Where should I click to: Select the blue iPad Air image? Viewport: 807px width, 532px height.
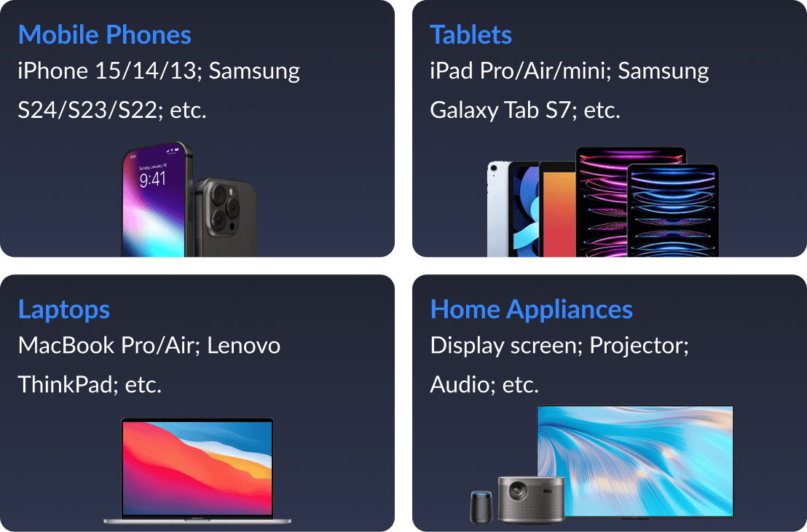click(x=524, y=209)
